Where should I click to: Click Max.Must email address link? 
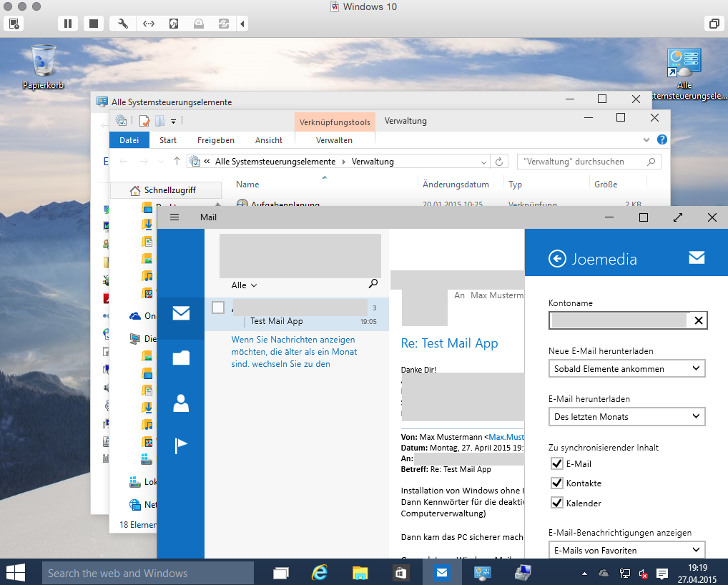tap(506, 437)
